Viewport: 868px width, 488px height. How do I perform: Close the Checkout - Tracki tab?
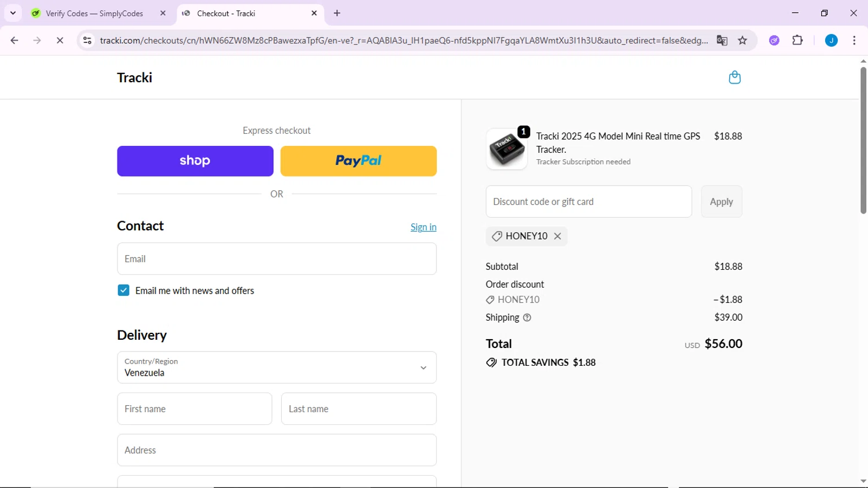pyautogui.click(x=314, y=13)
